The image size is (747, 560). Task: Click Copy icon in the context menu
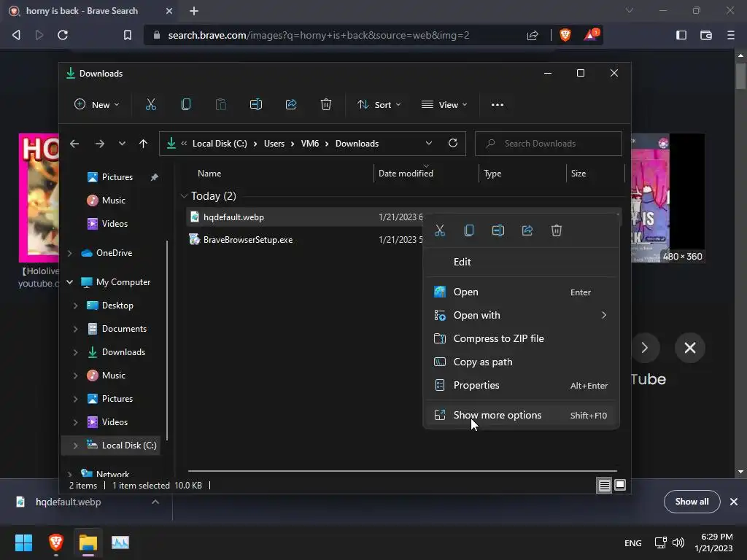[x=469, y=230]
